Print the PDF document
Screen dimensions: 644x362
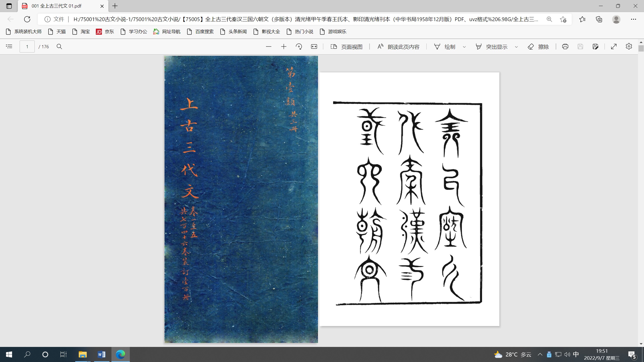click(x=565, y=47)
